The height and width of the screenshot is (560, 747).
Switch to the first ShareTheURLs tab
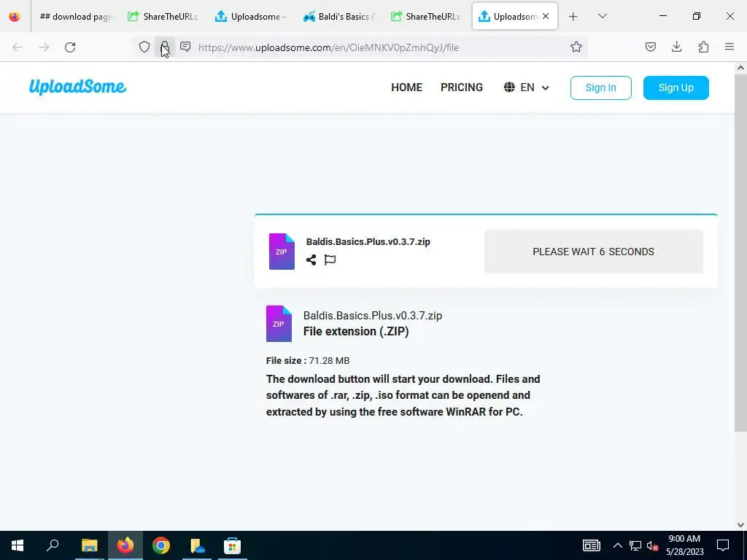(x=163, y=16)
